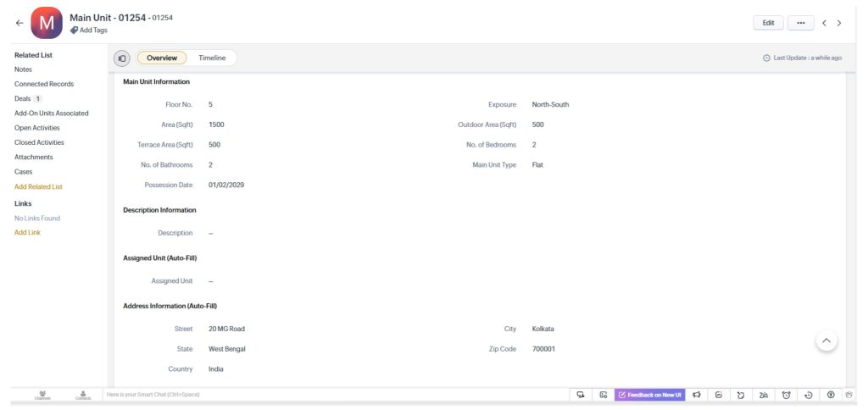This screenshot has width=868, height=410.
Task: Switch to the Timeline tab
Action: 212,58
